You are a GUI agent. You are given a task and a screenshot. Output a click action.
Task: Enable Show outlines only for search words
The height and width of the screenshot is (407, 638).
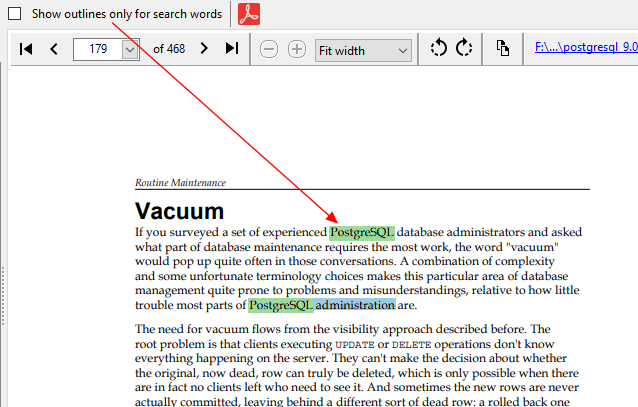(15, 14)
